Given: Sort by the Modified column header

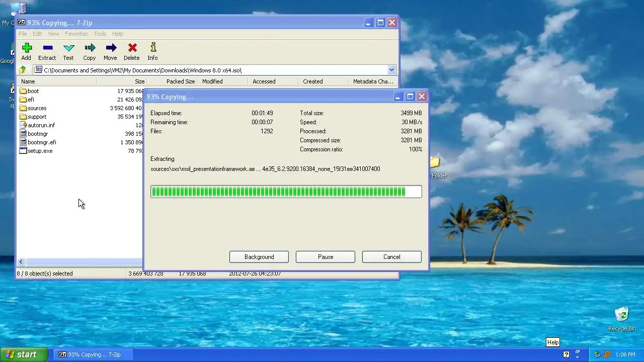Looking at the screenshot, I should point(222,81).
